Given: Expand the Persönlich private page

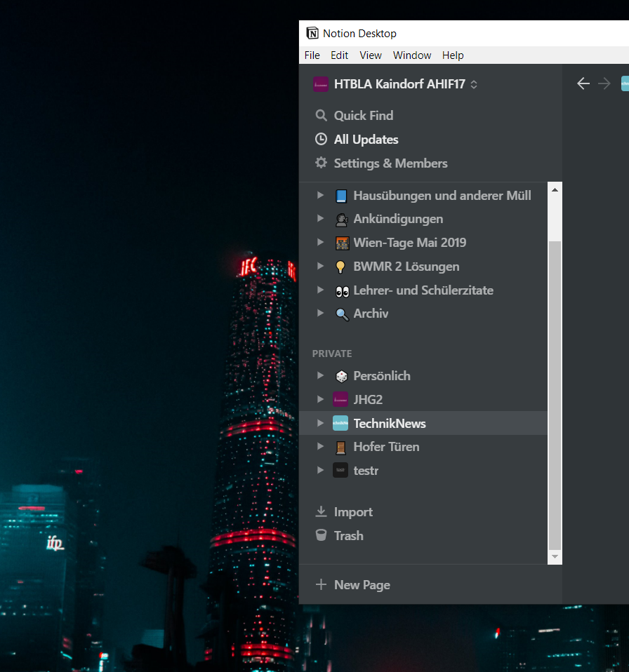Looking at the screenshot, I should click(x=320, y=375).
